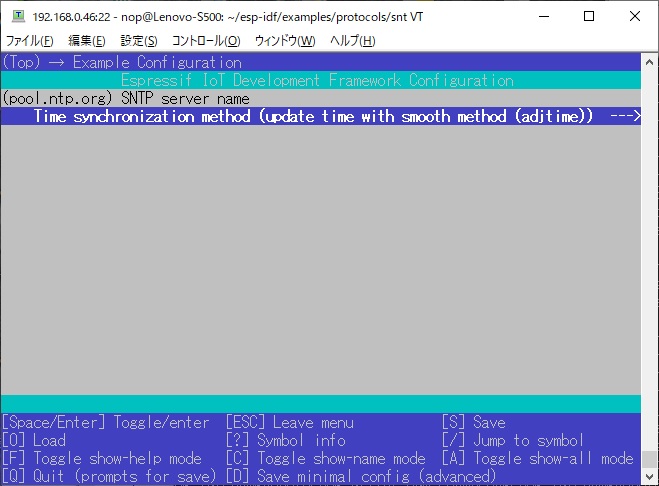
Task: Click the (Top) → Example Configuration breadcrumb
Action: [122, 62]
